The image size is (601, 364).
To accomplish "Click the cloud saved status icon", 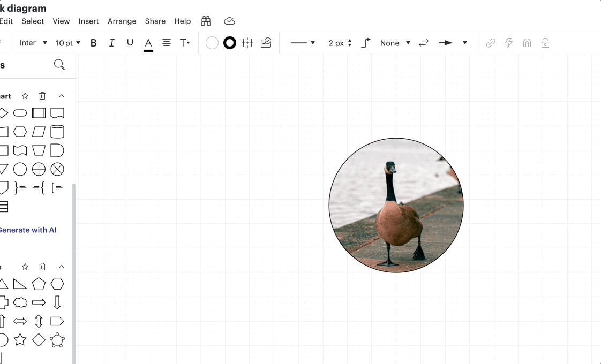I will 229,21.
